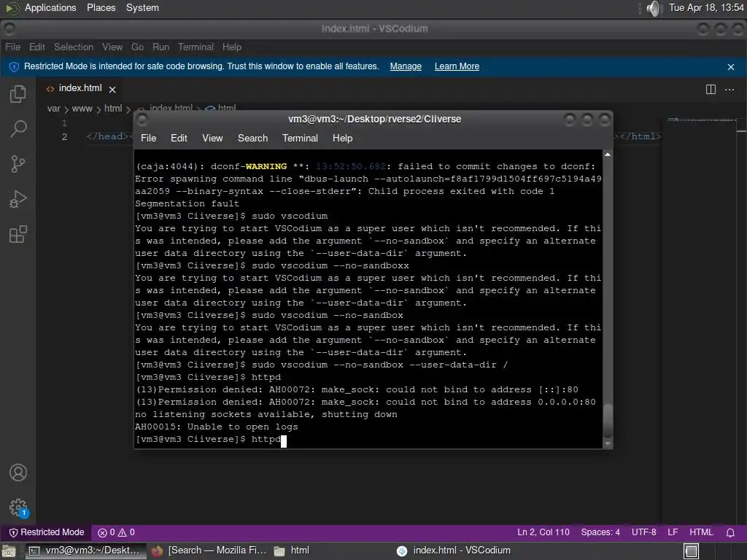Switch to Mozilla Firefox taskbar button
Image resolution: width=747 pixels, height=560 pixels.
click(209, 551)
